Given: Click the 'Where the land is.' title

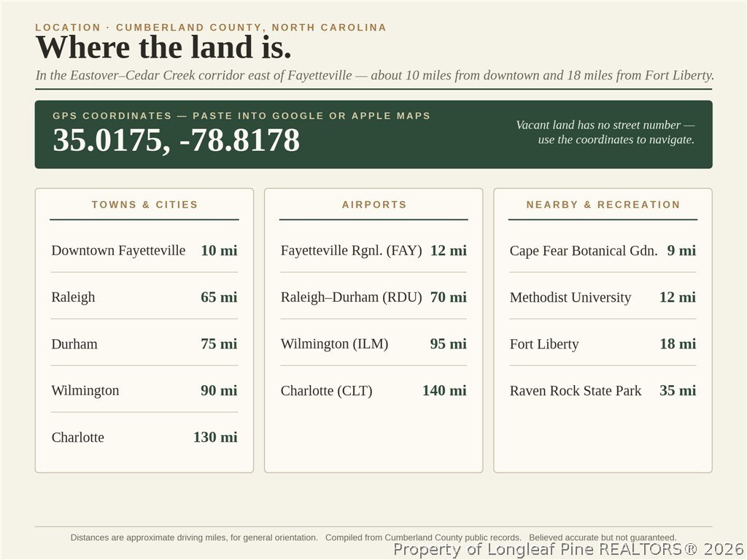Looking at the screenshot, I should click(163, 47).
